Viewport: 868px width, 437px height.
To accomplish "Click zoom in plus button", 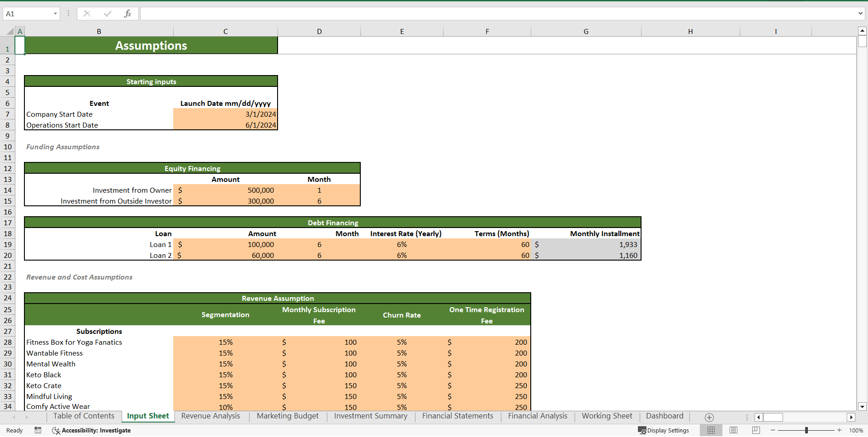I will (x=840, y=430).
